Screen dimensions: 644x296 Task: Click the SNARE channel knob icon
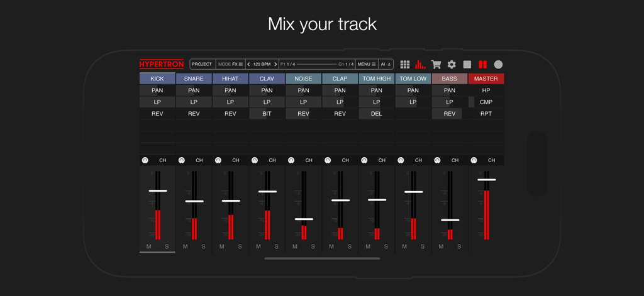(182, 160)
